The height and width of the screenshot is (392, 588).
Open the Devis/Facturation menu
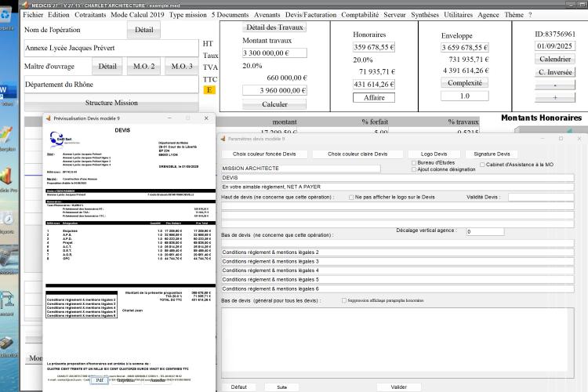[311, 15]
